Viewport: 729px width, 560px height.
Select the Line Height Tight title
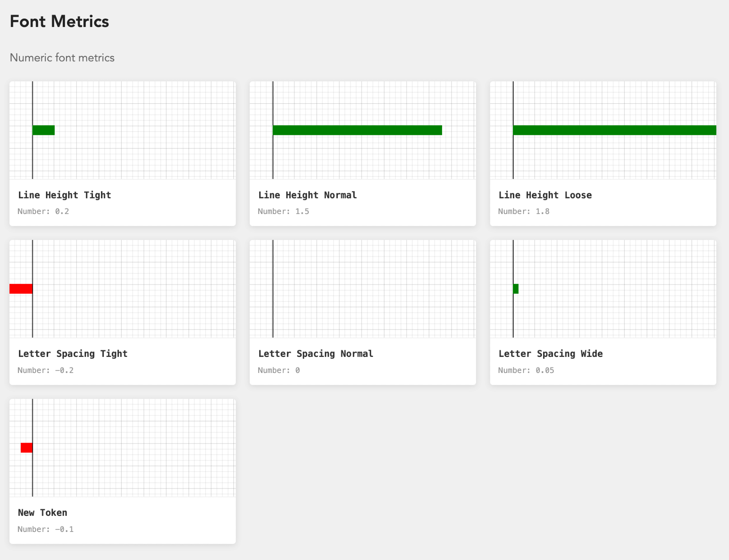pos(65,195)
